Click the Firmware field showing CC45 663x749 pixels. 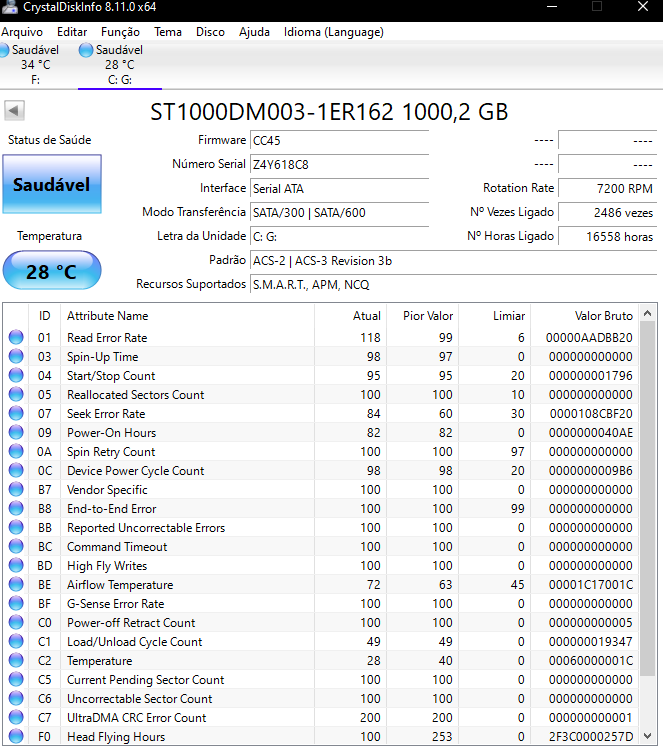(340, 140)
